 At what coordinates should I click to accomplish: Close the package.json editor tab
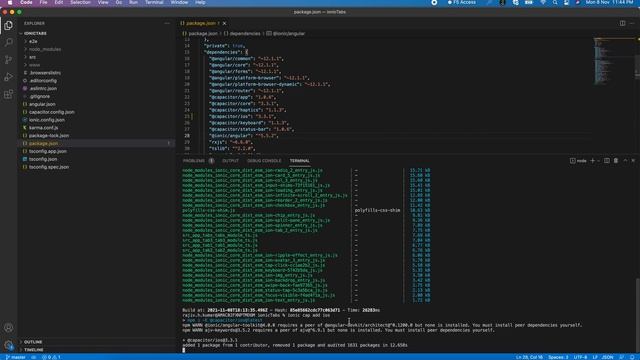[224, 23]
